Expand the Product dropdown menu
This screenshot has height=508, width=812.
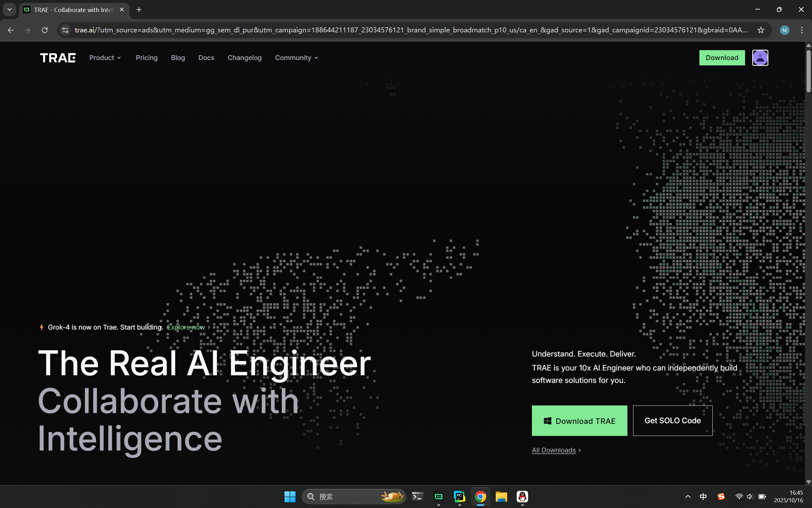pyautogui.click(x=105, y=58)
